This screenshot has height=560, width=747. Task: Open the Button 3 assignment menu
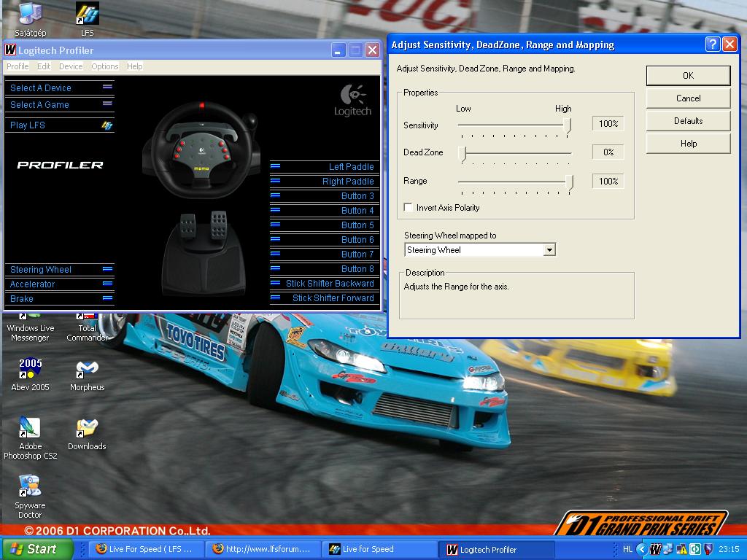tap(325, 195)
